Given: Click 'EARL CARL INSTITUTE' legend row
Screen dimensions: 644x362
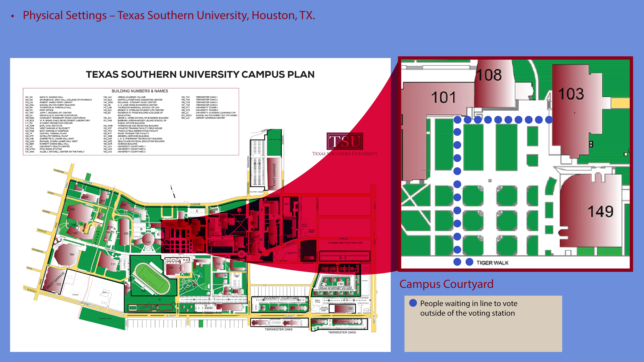Looking at the screenshot, I should (43, 126).
